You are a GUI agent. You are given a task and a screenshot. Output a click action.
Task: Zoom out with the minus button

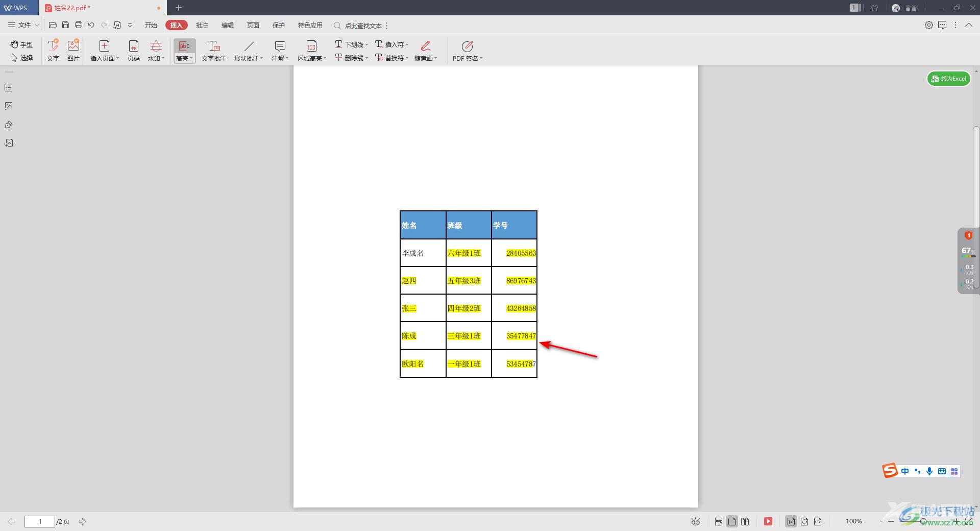(x=891, y=521)
